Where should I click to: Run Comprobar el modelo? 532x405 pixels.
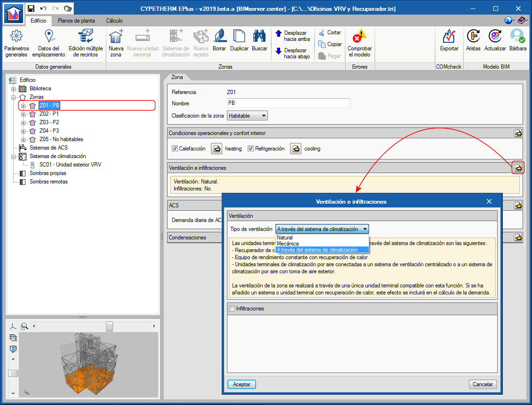tap(360, 43)
